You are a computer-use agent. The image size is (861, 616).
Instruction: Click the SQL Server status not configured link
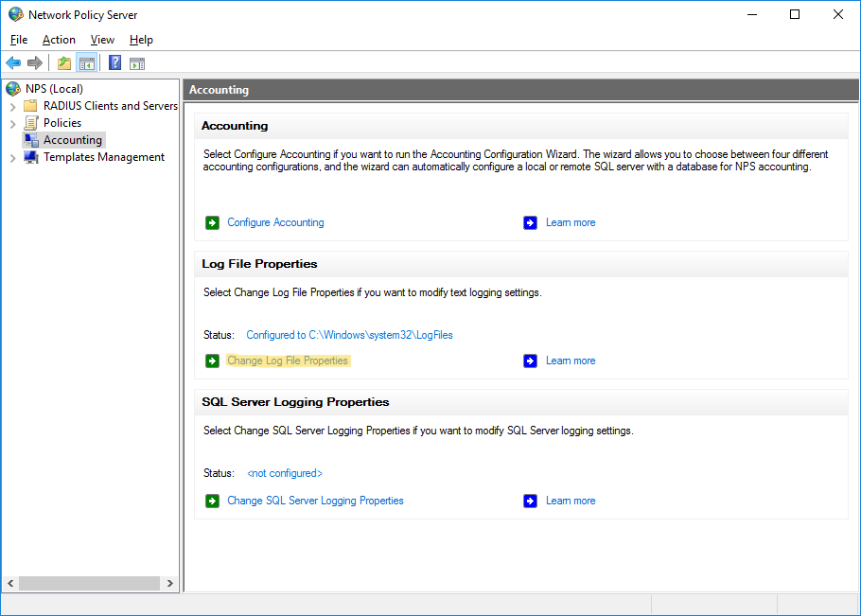tap(284, 473)
